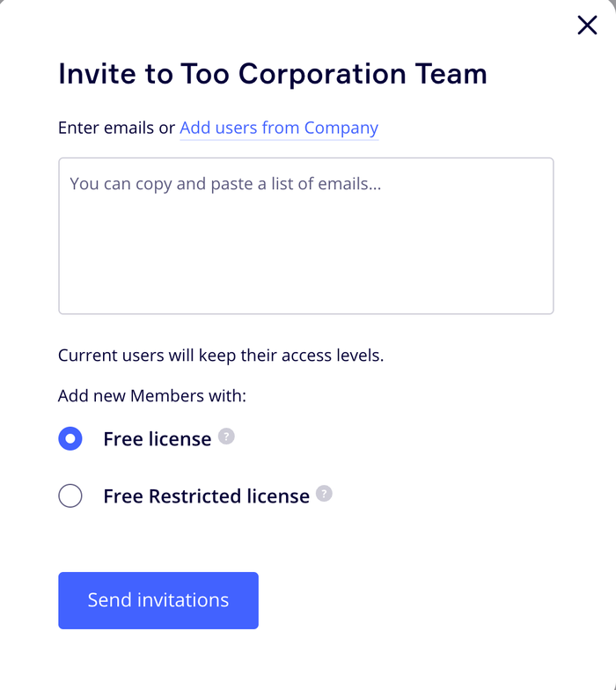The width and height of the screenshot is (616, 690).
Task: Click the word "Company" in the link
Action: click(x=341, y=128)
